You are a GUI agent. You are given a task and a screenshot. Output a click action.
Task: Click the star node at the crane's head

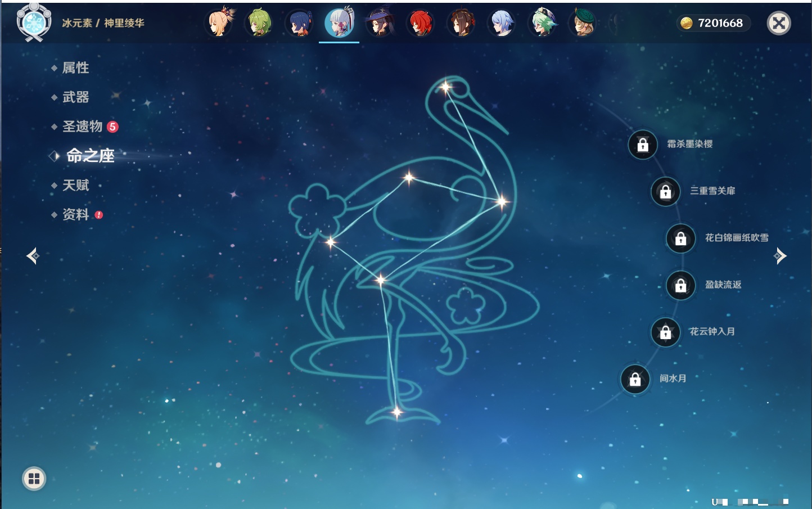click(x=445, y=87)
